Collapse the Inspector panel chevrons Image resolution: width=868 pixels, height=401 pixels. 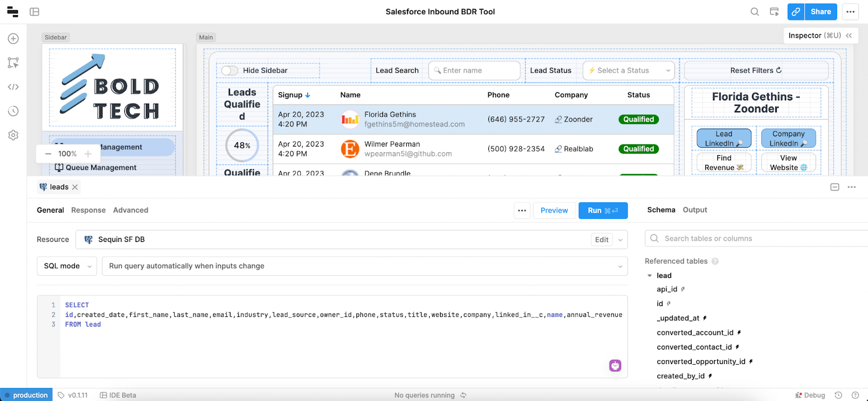(x=849, y=35)
